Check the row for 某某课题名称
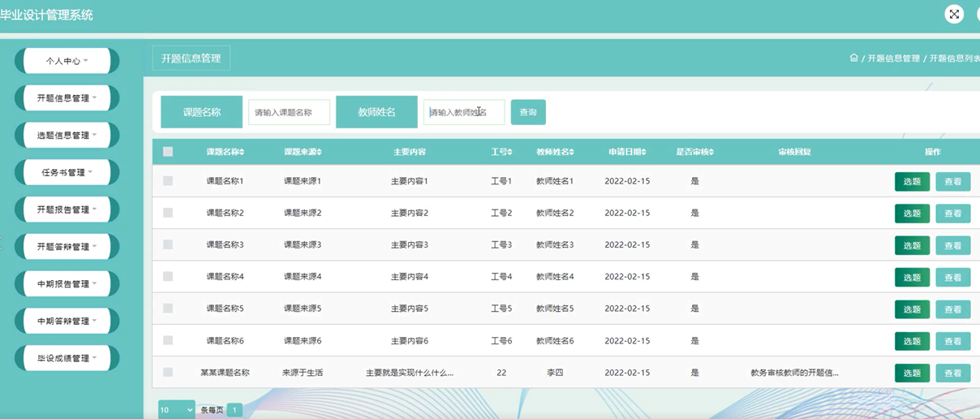The height and width of the screenshot is (419, 980). point(168,373)
